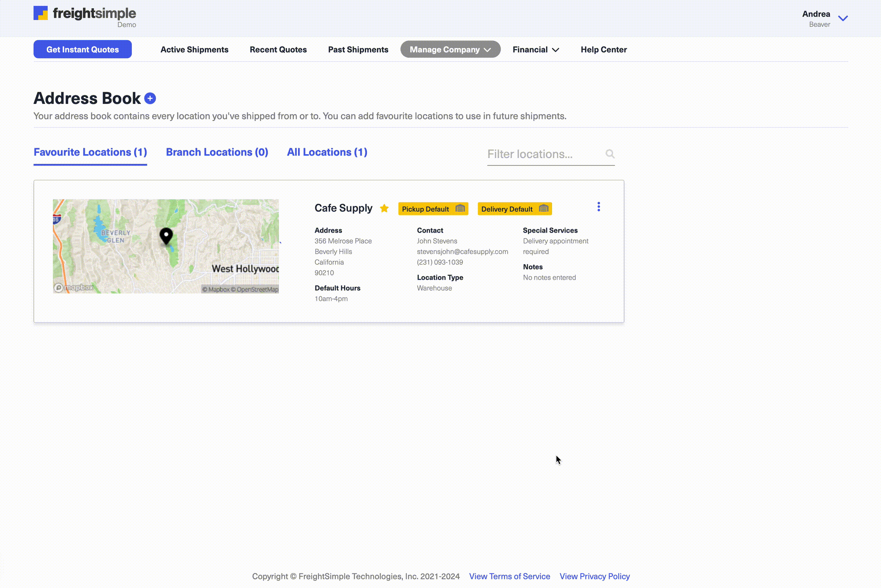Open View Terms of Service link

509,576
